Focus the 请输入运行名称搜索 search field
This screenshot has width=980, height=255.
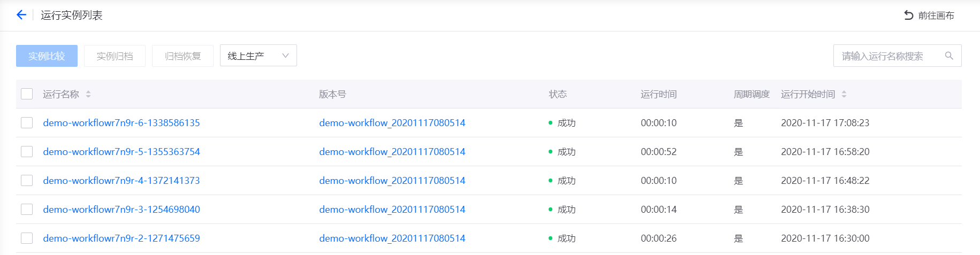pos(898,56)
